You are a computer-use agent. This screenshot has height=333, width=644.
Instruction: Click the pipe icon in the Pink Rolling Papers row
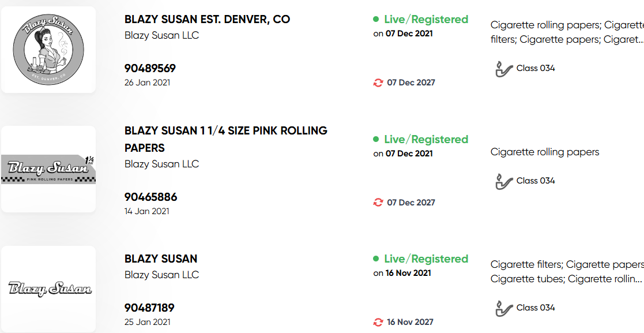(x=504, y=181)
